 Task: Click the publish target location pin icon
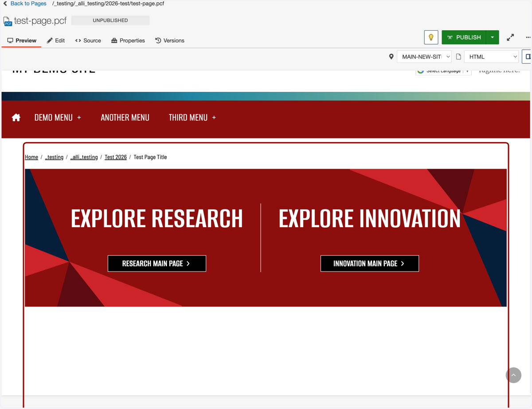pyautogui.click(x=391, y=57)
